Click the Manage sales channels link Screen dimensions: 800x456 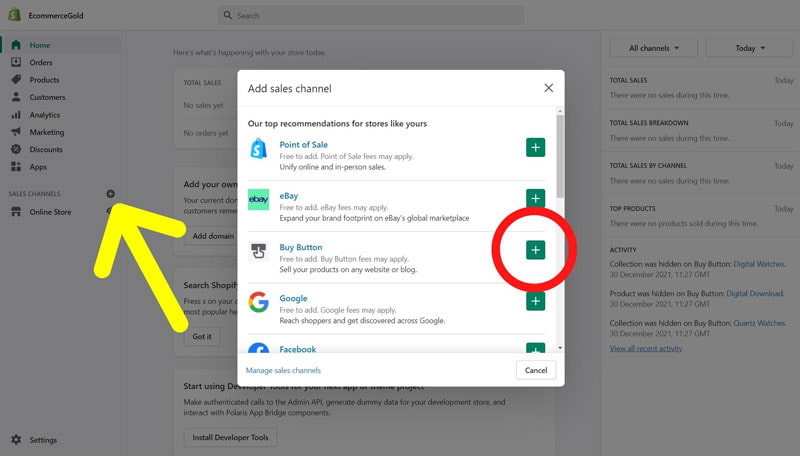pyautogui.click(x=283, y=370)
